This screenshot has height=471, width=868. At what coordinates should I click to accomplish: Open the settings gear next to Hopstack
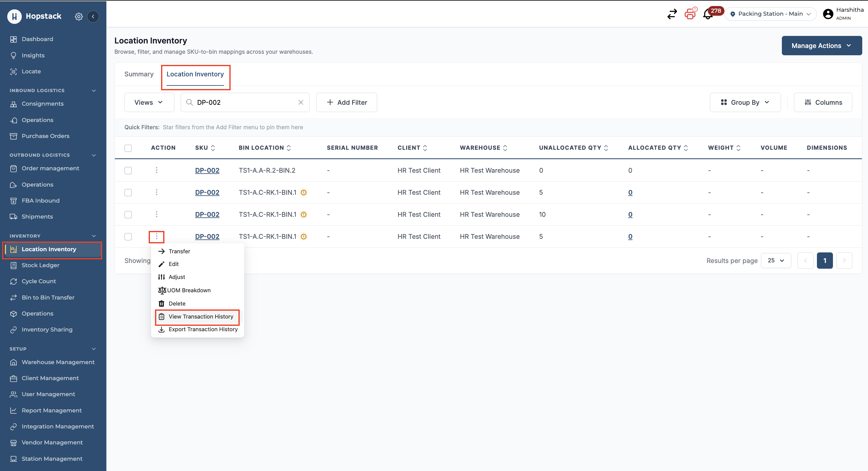coord(79,16)
